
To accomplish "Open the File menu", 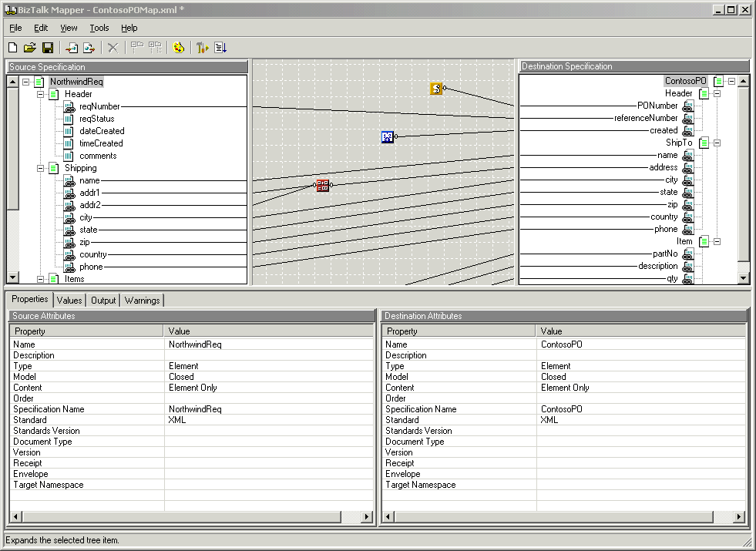I will pyautogui.click(x=15, y=28).
